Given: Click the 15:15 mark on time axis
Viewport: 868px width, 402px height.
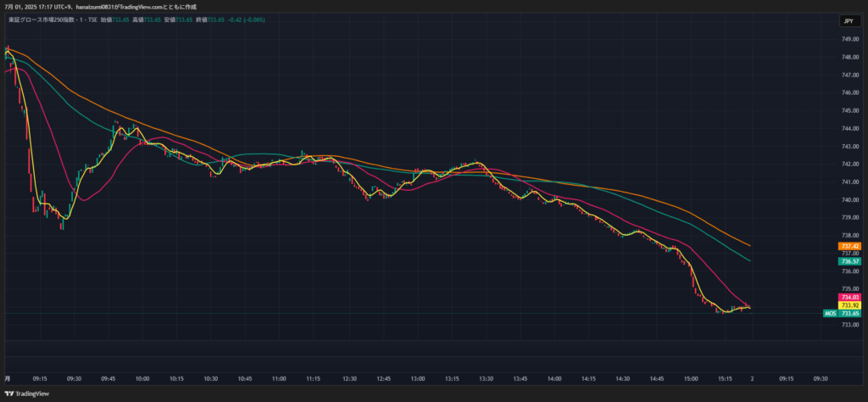Looking at the screenshot, I should 726,379.
